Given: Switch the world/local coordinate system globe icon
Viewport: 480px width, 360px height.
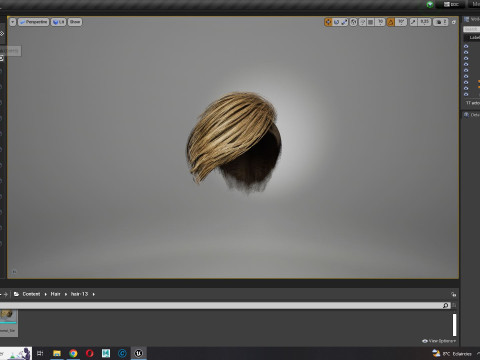Looking at the screenshot, I should click(x=354, y=22).
